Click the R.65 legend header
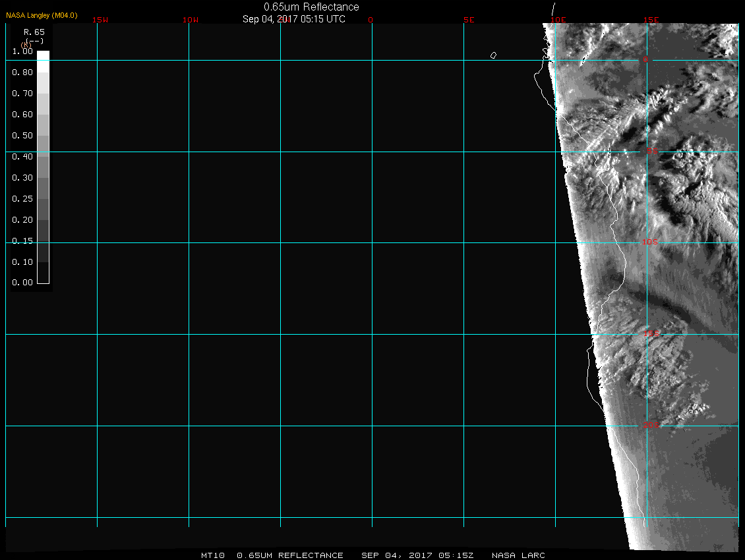The width and height of the screenshot is (745, 560). point(33,32)
